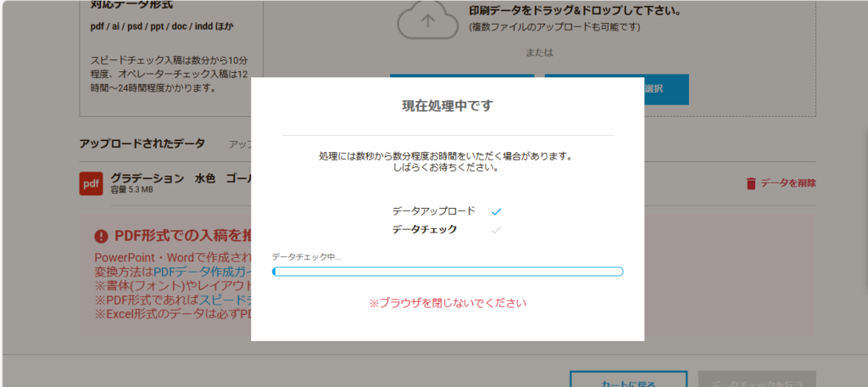
Task: Click the データを削除 delete link
Action: click(787, 183)
